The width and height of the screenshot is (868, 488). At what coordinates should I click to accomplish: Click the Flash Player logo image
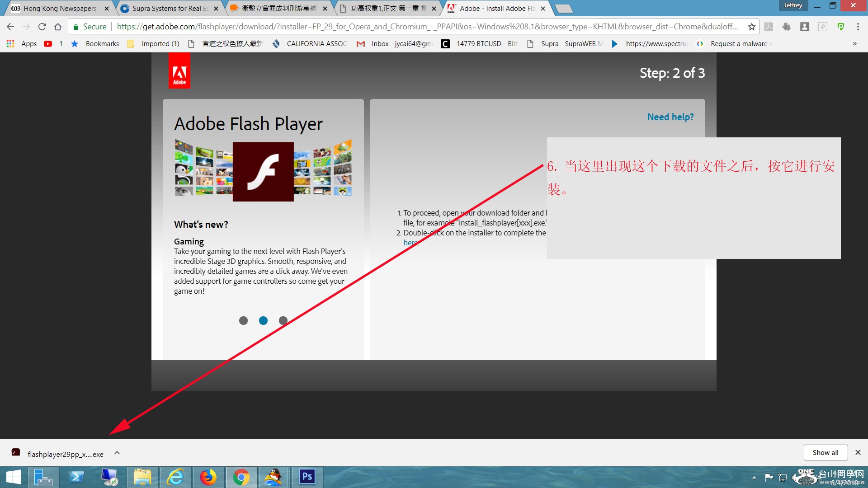pos(263,171)
